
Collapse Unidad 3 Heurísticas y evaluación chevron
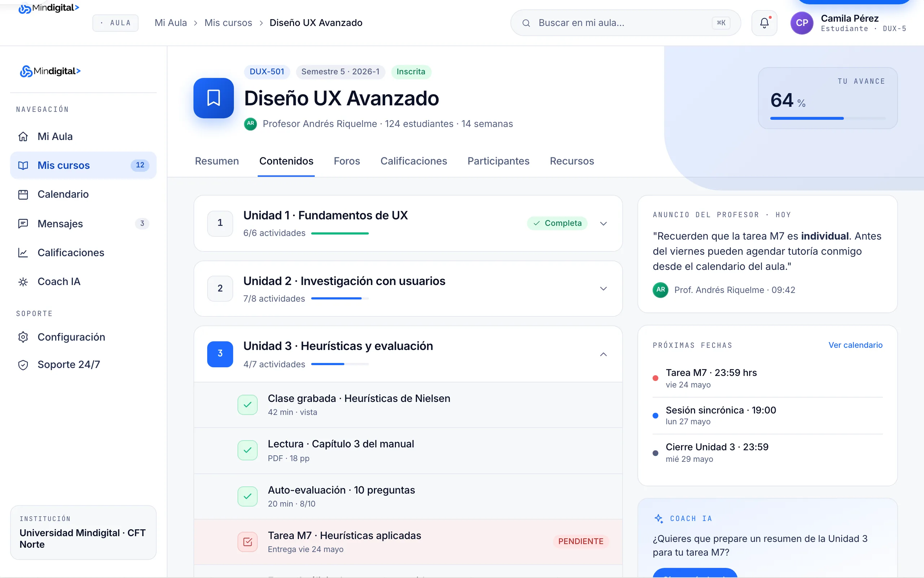603,354
